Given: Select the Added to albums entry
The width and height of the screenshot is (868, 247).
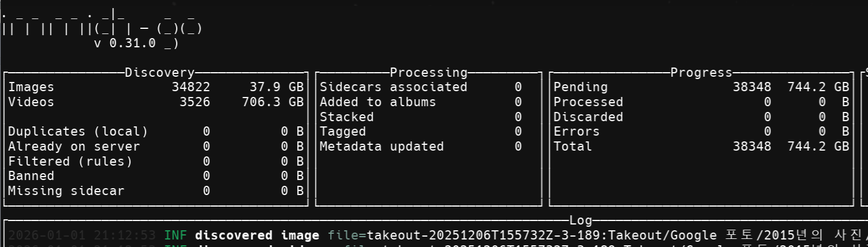Looking at the screenshot, I should [x=377, y=102].
